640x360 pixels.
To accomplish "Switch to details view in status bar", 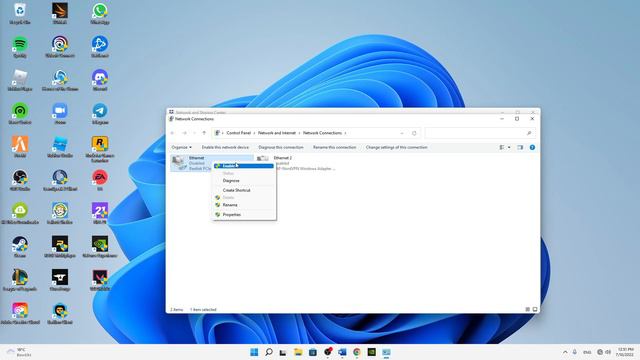I will tap(527, 309).
